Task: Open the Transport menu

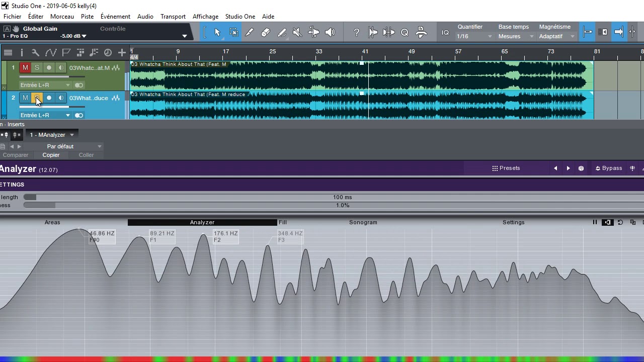Action: (173, 17)
